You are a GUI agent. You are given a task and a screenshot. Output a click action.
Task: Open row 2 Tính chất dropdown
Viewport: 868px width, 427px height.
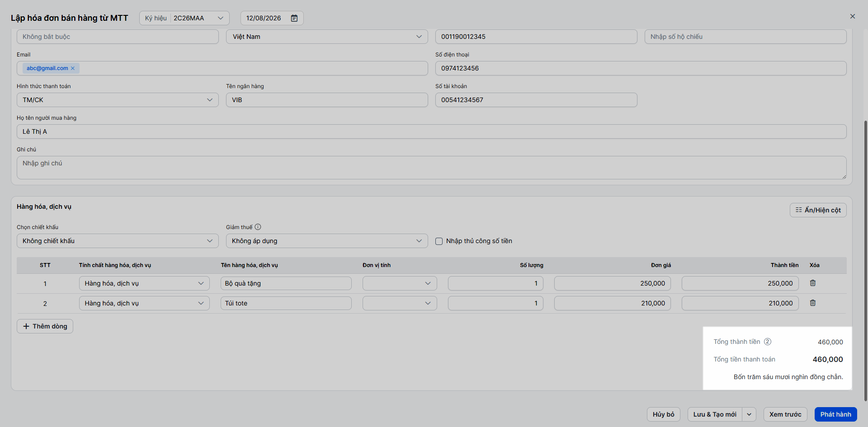coord(144,303)
